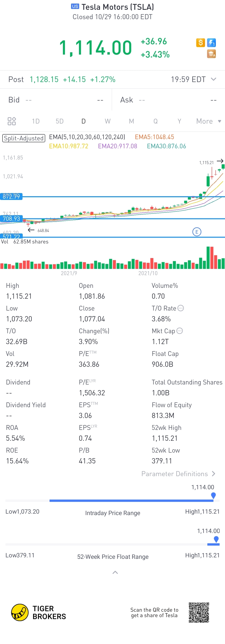Tap the Vol value 29.92M
Viewport: 225px width, 644px height.
tap(17, 364)
